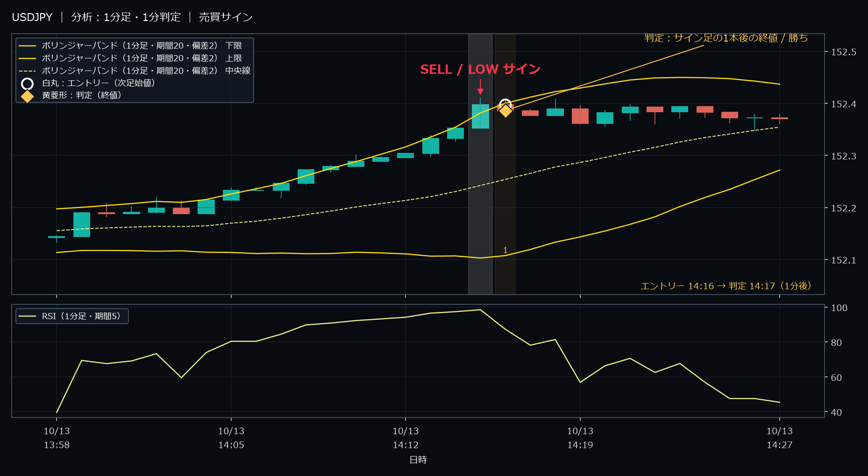The image size is (868, 476).
Task: Select the ボリンジャーバンド 下限 legend label
Action: point(142,46)
